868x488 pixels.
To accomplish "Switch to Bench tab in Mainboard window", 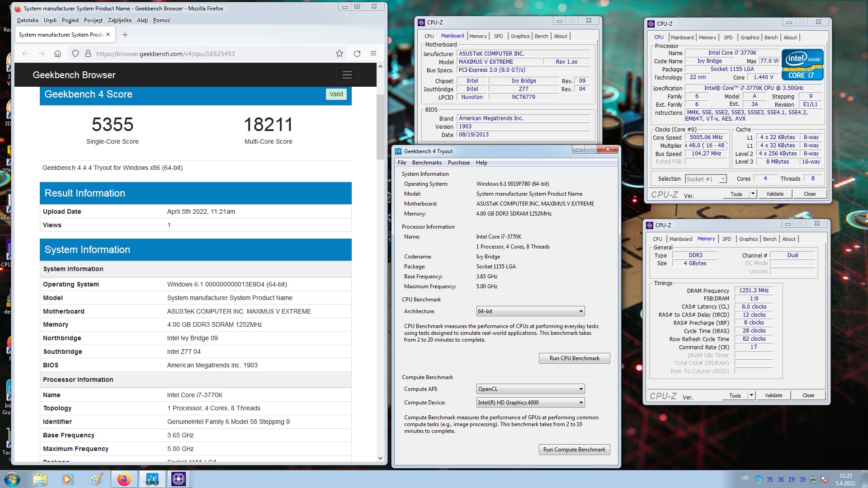I will point(541,36).
